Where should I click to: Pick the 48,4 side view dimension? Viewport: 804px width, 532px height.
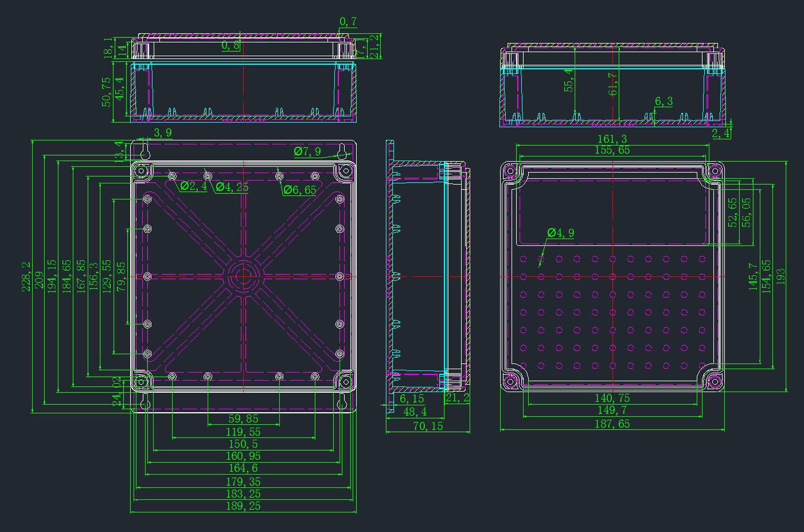pyautogui.click(x=415, y=412)
